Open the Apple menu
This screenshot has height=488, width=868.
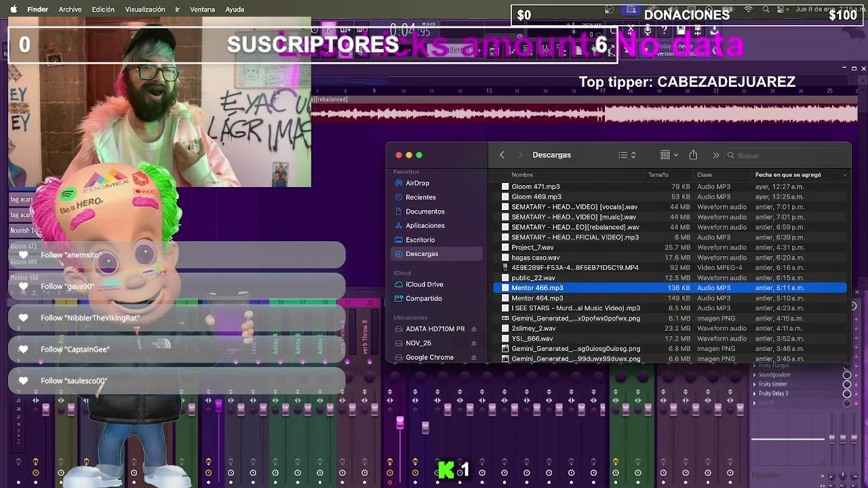tap(14, 9)
